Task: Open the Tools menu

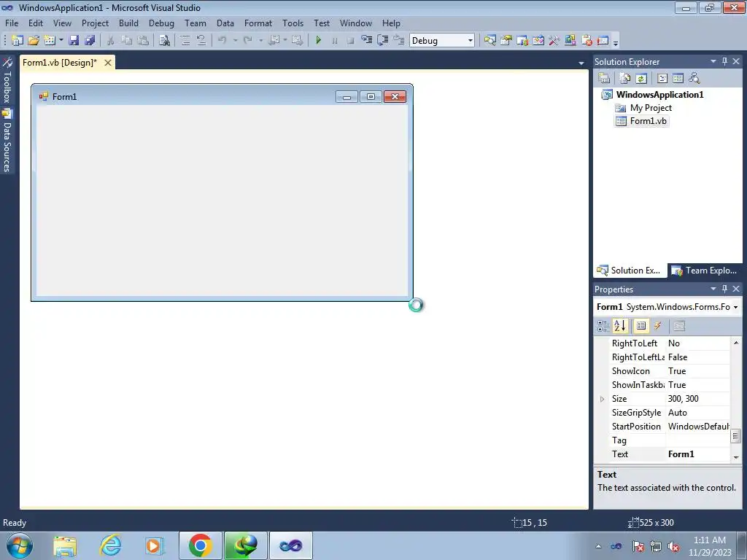Action: coord(293,23)
